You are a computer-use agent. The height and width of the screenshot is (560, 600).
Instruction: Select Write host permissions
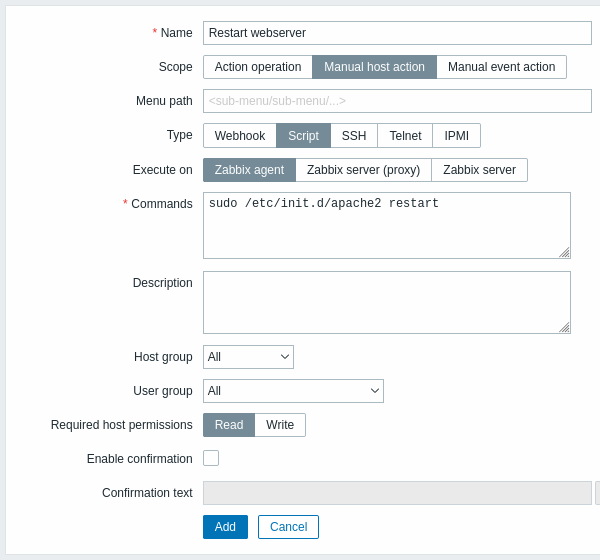point(280,425)
